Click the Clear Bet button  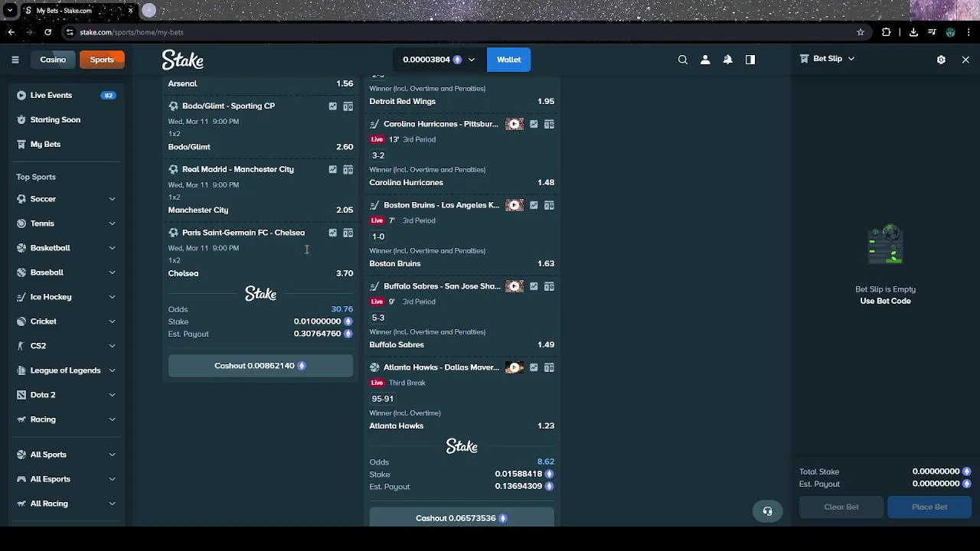tap(841, 507)
